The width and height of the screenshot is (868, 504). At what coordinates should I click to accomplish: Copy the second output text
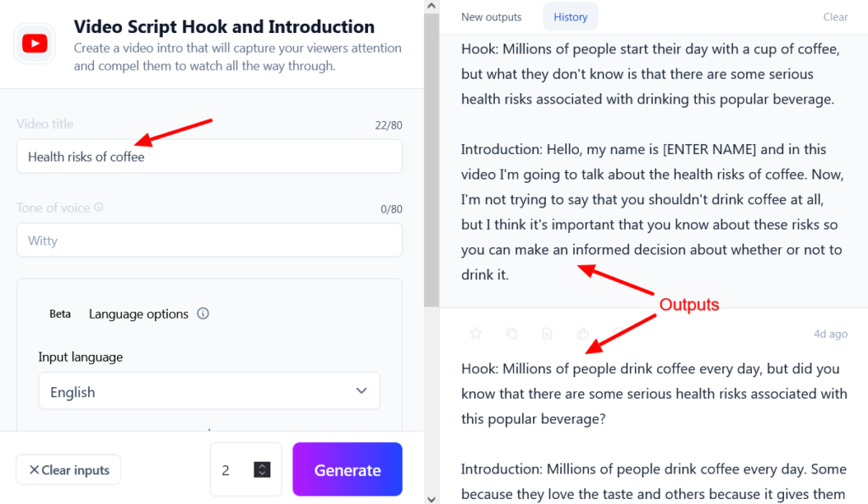tap(511, 333)
